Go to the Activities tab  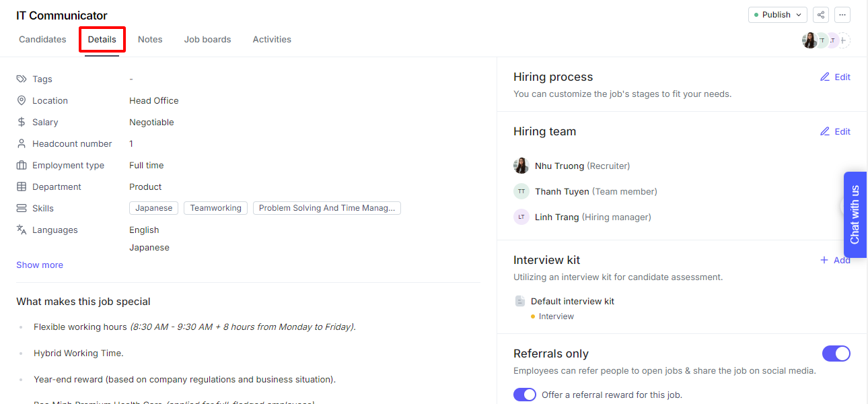[272, 39]
